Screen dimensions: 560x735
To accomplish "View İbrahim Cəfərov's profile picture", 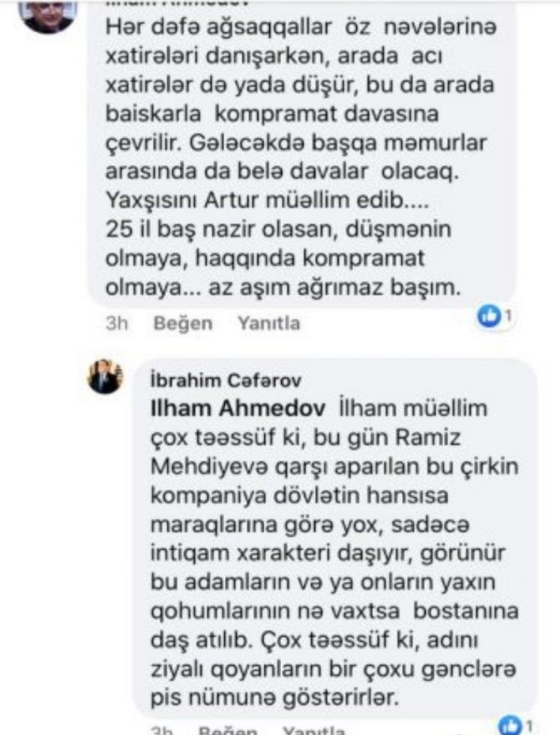I will pos(106,376).
